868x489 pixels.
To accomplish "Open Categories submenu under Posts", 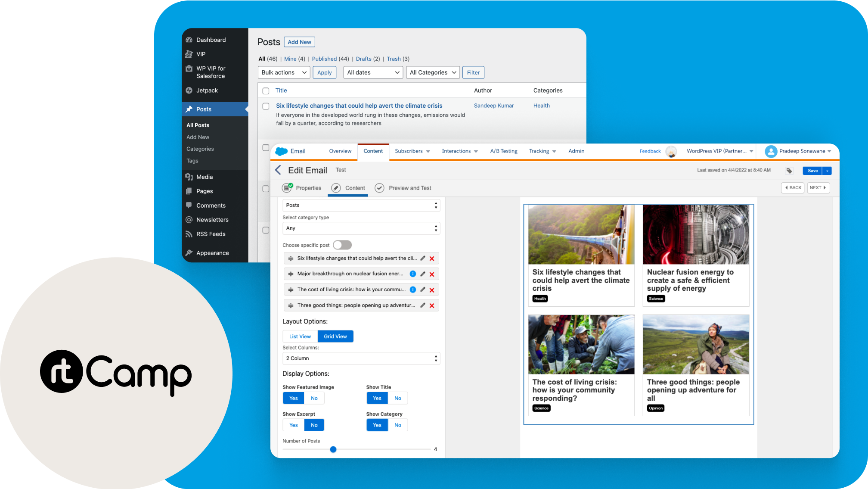I will point(200,149).
